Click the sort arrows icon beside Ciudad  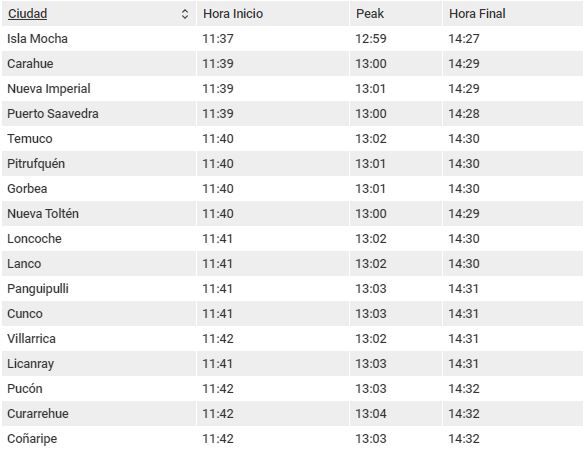coord(184,14)
